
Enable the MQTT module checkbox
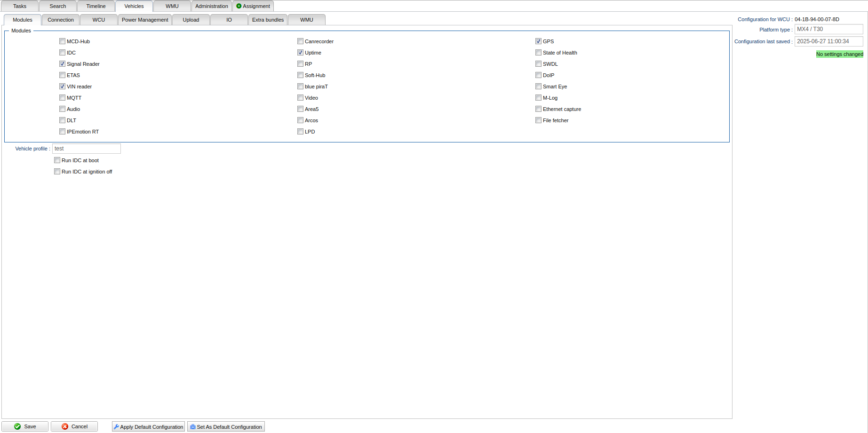tap(62, 98)
